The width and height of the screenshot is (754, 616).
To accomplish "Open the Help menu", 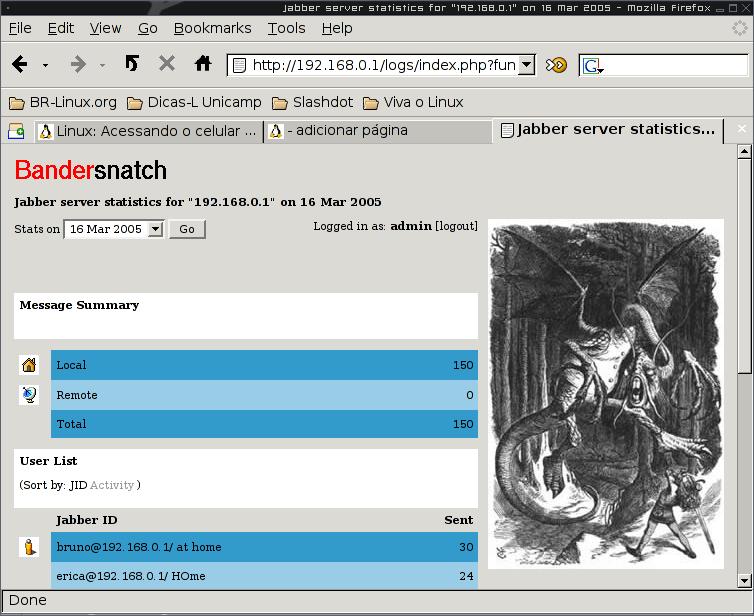I will [x=337, y=28].
